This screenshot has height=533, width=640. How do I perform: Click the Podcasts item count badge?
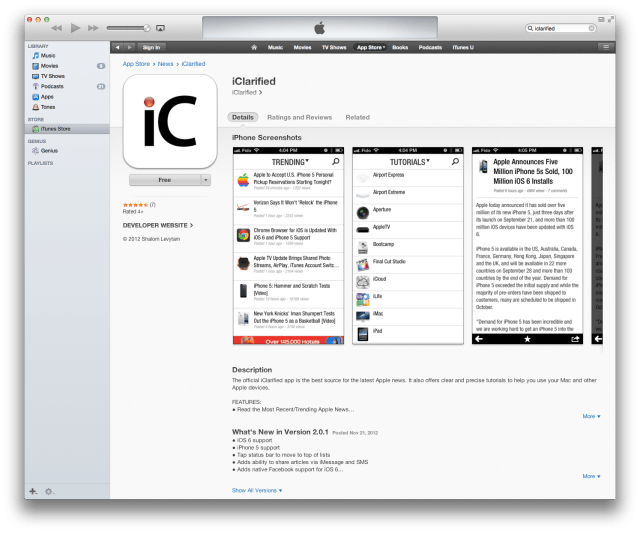101,87
